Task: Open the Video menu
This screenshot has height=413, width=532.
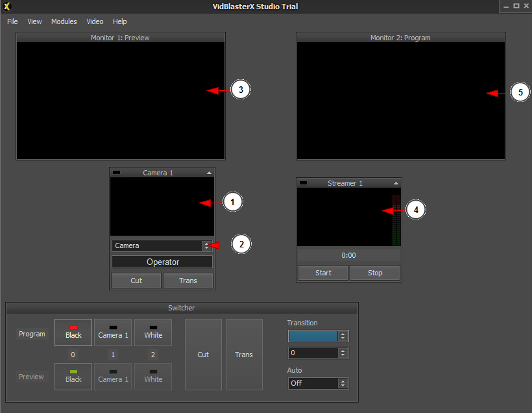Action: tap(95, 21)
